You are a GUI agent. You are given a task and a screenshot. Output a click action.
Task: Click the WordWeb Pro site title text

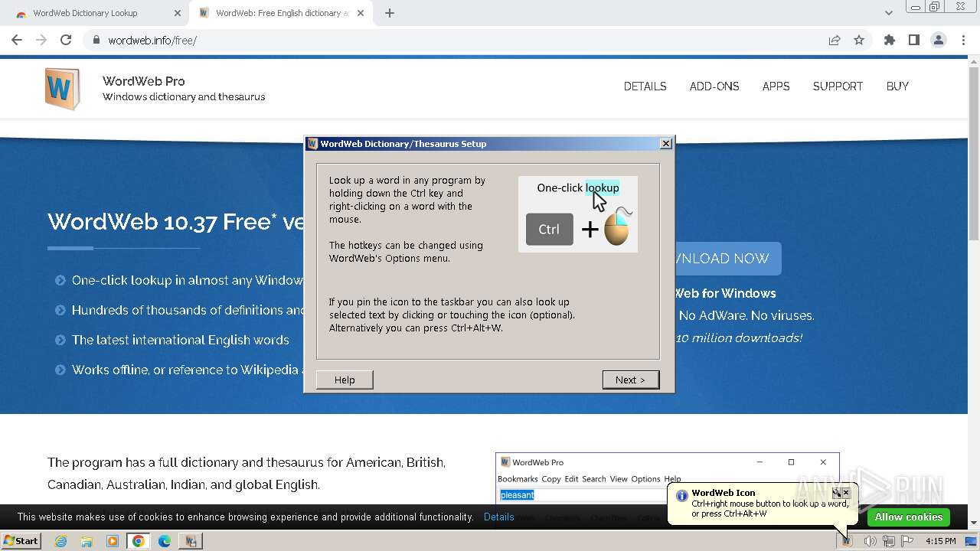coord(144,81)
